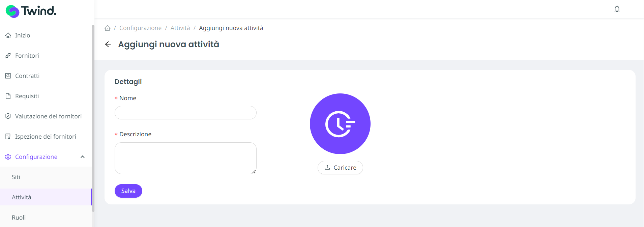This screenshot has width=644, height=227.
Task: Select the Configurazione sidebar label
Action: (x=36, y=157)
